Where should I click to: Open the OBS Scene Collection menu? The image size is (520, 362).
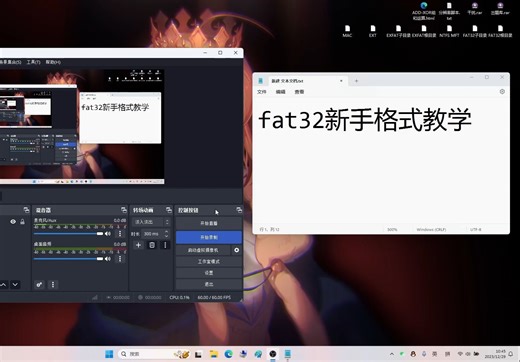(11, 62)
